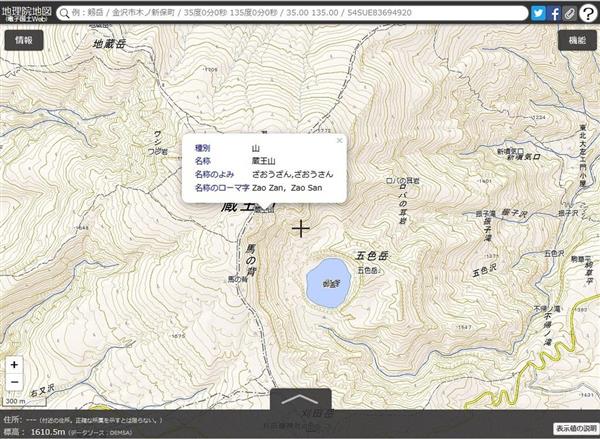Close the 蔵王山 info popup
Image resolution: width=600 pixels, height=439 pixels.
[339, 140]
